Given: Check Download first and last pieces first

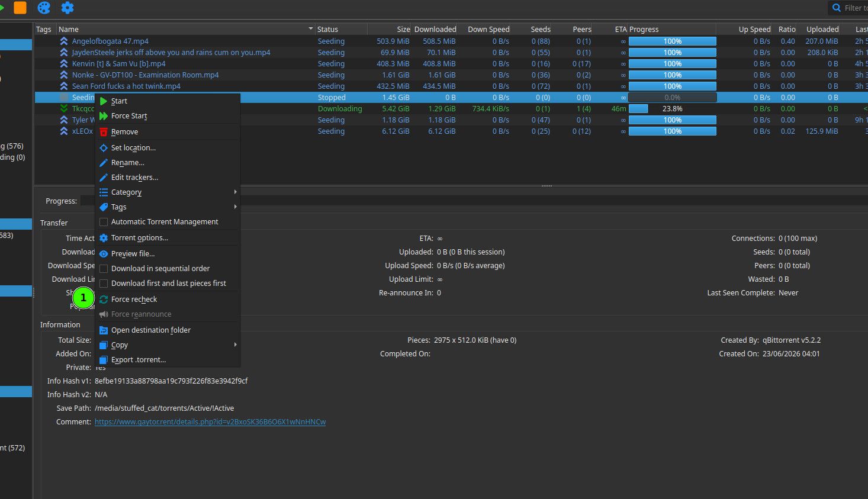Looking at the screenshot, I should pyautogui.click(x=104, y=284).
